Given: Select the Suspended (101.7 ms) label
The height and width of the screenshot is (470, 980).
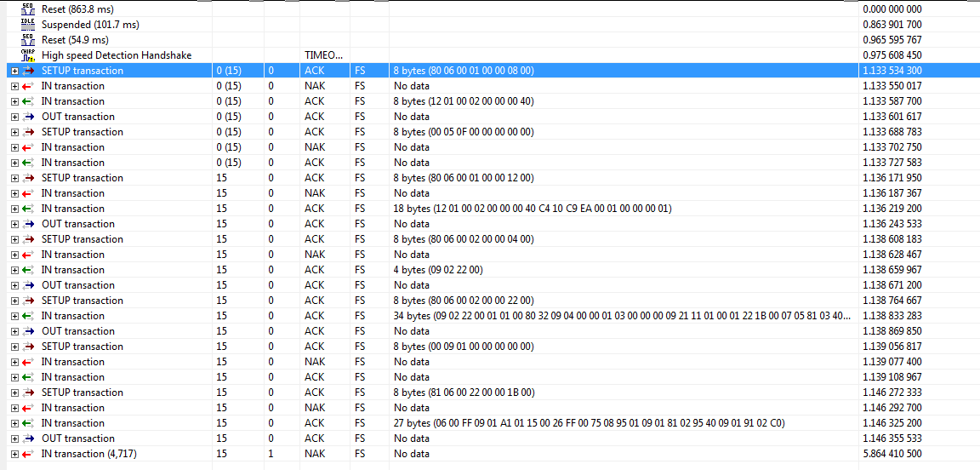Looking at the screenshot, I should [91, 25].
